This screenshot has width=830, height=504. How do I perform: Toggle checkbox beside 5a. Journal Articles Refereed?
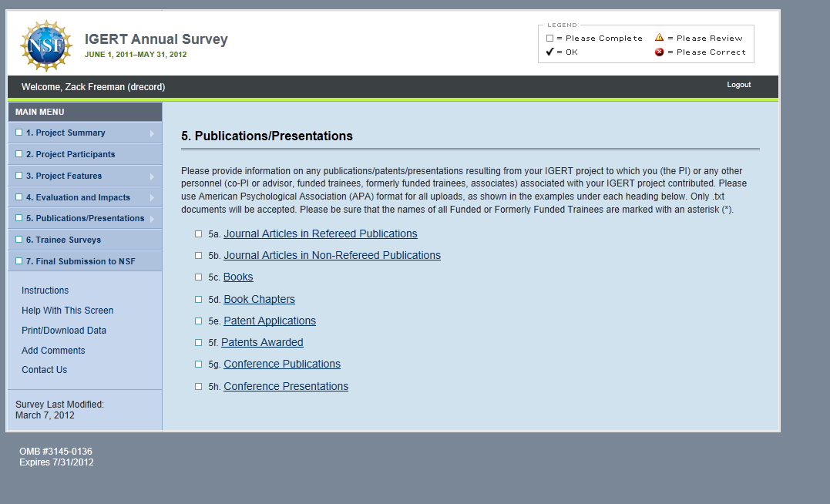tap(199, 234)
